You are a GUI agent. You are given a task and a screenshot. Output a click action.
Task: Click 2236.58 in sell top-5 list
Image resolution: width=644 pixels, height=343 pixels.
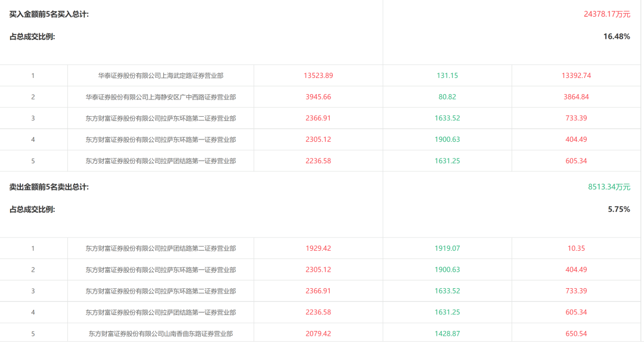coord(318,312)
